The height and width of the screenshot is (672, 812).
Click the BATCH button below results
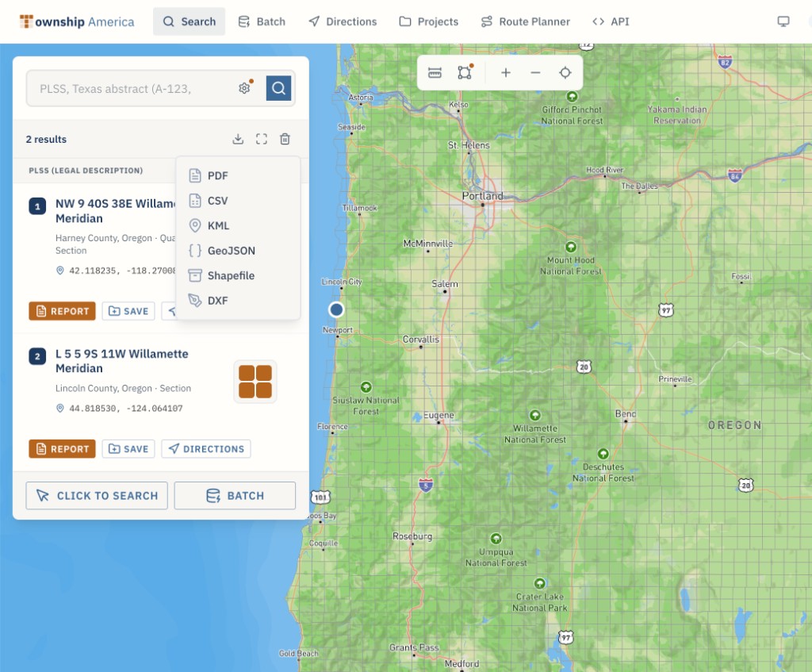[x=235, y=495]
